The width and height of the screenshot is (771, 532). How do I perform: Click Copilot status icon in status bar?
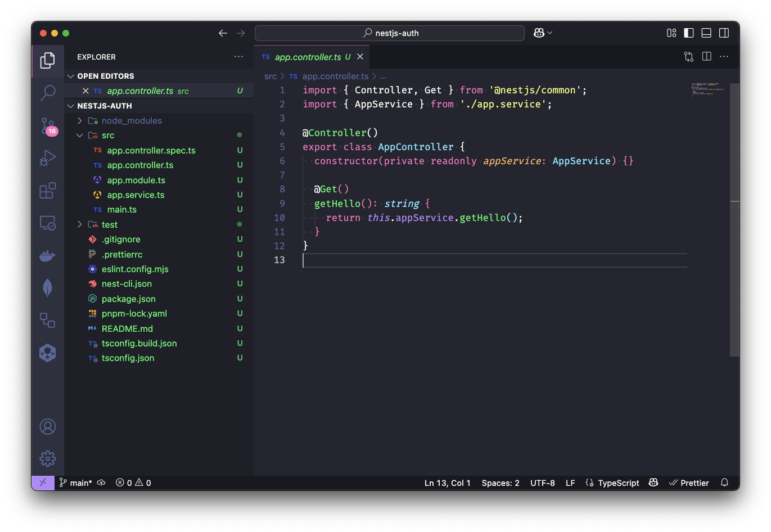[653, 483]
